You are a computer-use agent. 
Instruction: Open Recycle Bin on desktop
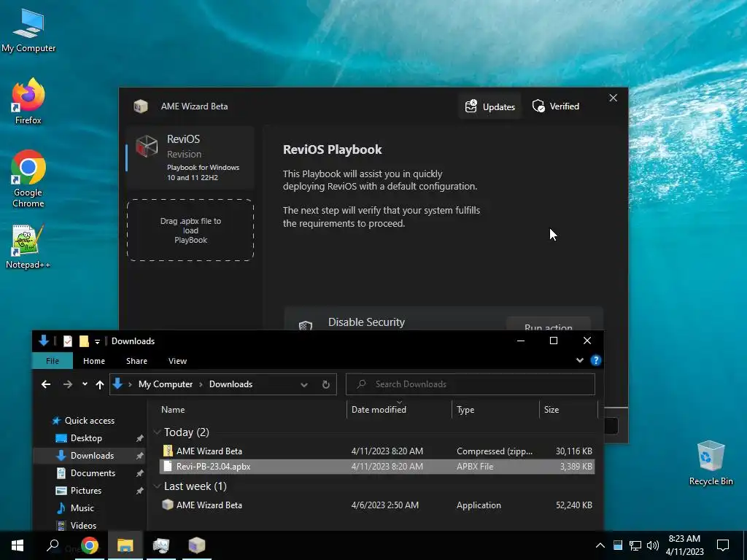click(x=711, y=463)
